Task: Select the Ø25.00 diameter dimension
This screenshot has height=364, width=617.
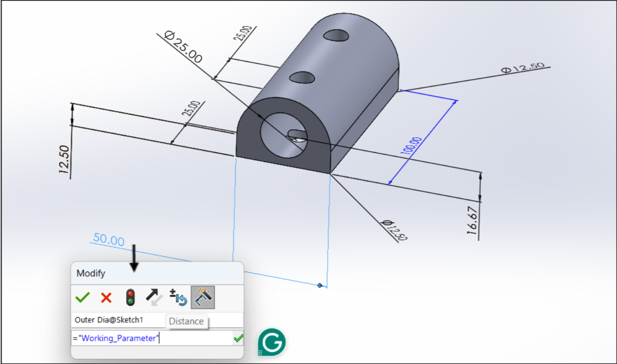Action: click(184, 47)
